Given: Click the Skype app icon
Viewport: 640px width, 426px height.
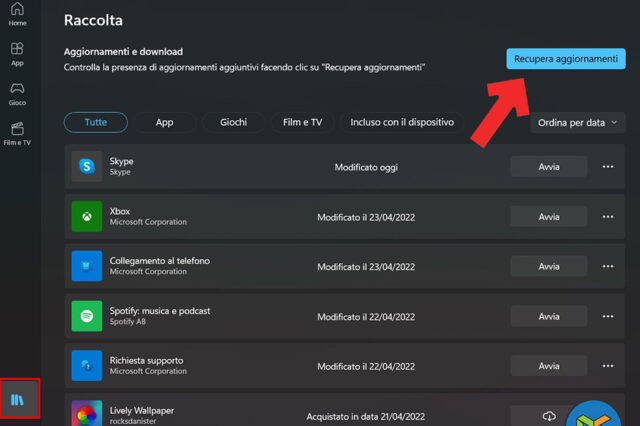Looking at the screenshot, I should pos(87,167).
